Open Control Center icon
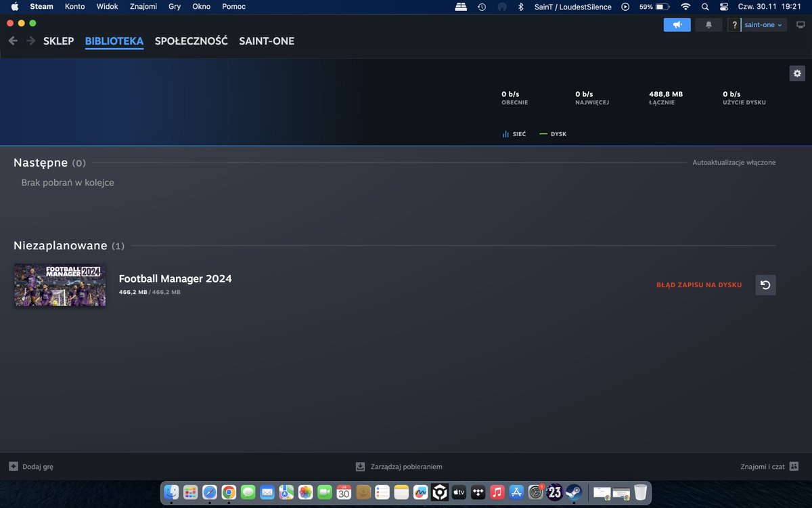The height and width of the screenshot is (508, 812). tap(725, 7)
